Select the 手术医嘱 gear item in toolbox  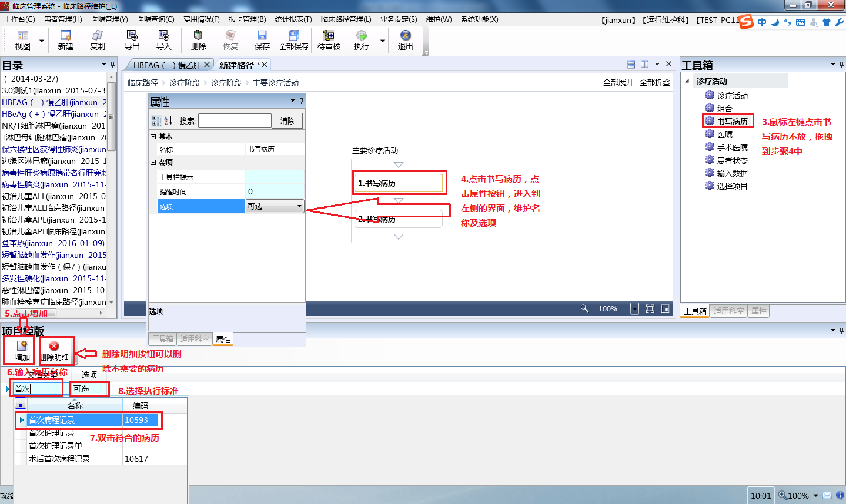pos(727,147)
